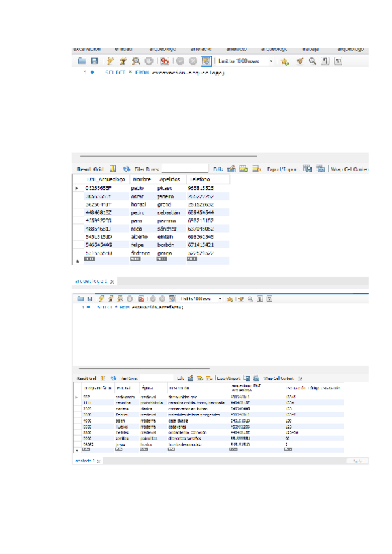Click the Beautify query broom icon in top editor
Image resolution: width=392 pixels, height=554 pixels.
click(x=300, y=61)
